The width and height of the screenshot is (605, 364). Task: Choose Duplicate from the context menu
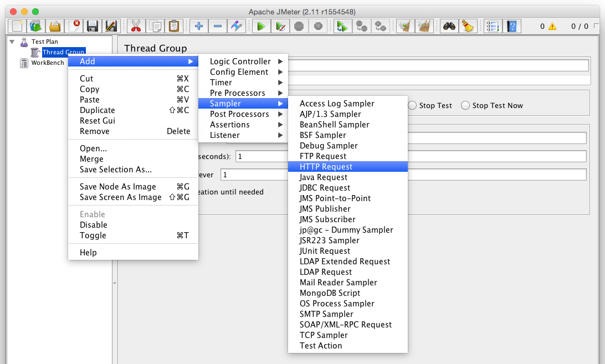coord(96,110)
